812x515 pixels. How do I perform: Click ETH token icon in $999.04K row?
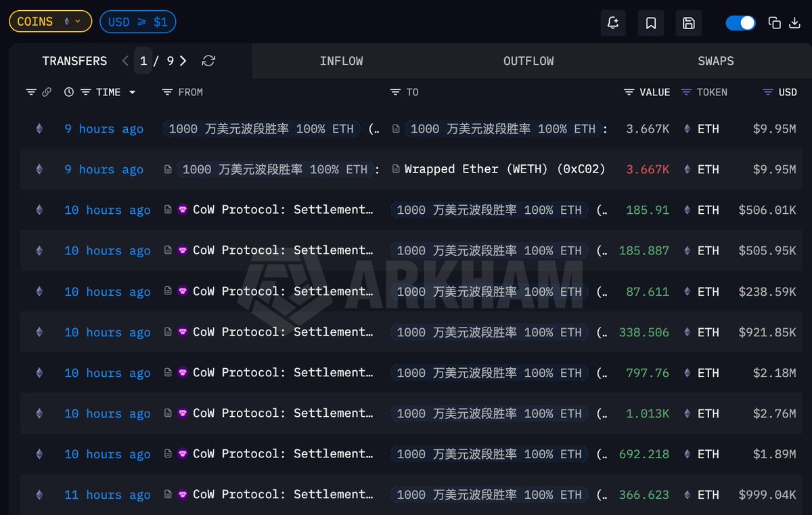click(x=688, y=495)
